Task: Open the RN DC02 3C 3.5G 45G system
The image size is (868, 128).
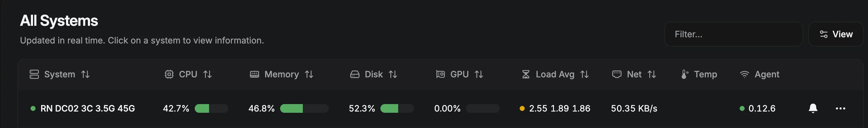Action: click(x=88, y=108)
